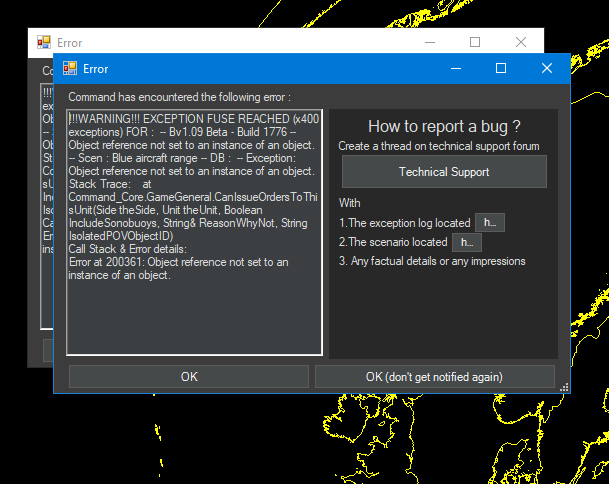609x484 pixels.
Task: Close the front Error dialog
Action: click(x=547, y=68)
